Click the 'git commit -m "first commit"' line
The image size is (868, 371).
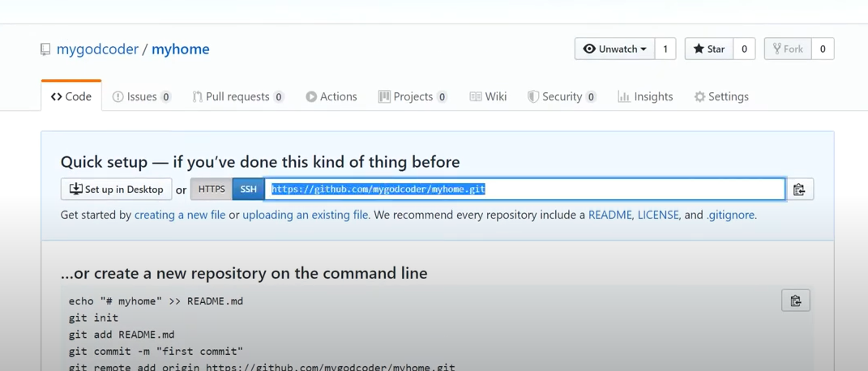[156, 351]
